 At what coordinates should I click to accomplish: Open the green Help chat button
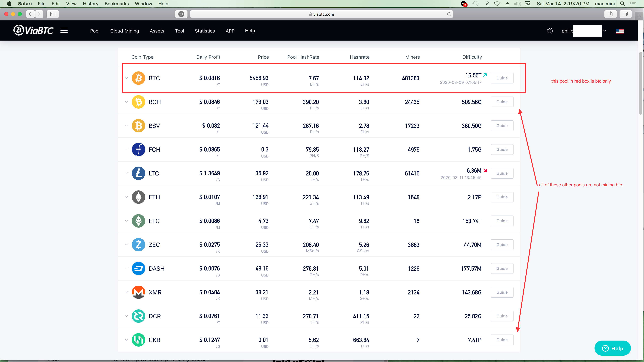(612, 348)
